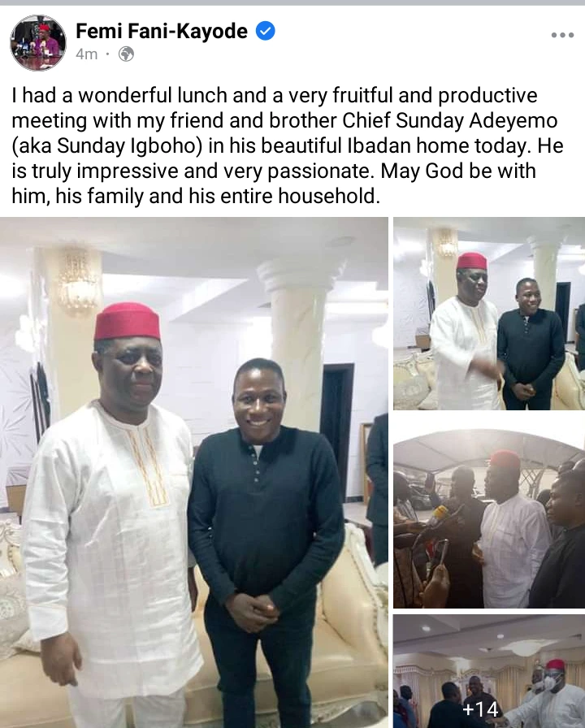Open large photo of two men standing
The image size is (585, 728).
[x=194, y=472]
